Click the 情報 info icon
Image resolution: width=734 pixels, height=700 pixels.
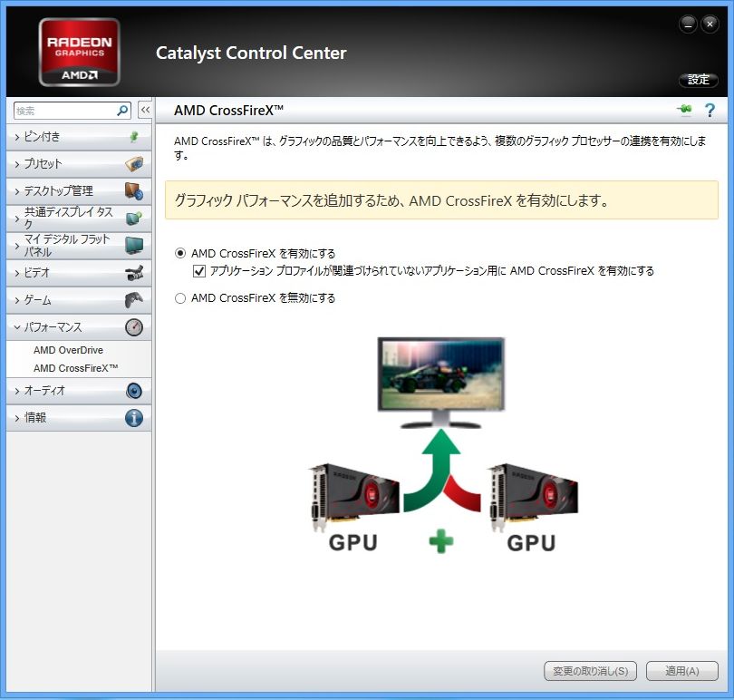[134, 418]
